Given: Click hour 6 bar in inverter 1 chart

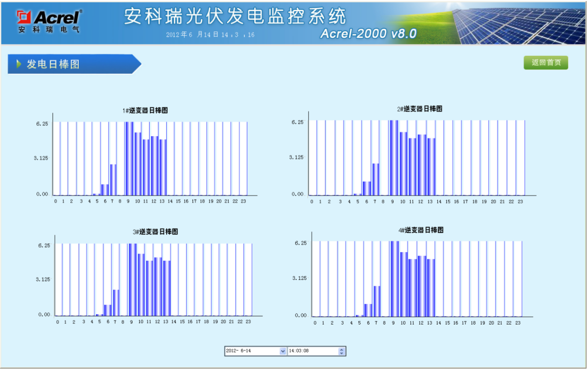Looking at the screenshot, I should 105,190.
